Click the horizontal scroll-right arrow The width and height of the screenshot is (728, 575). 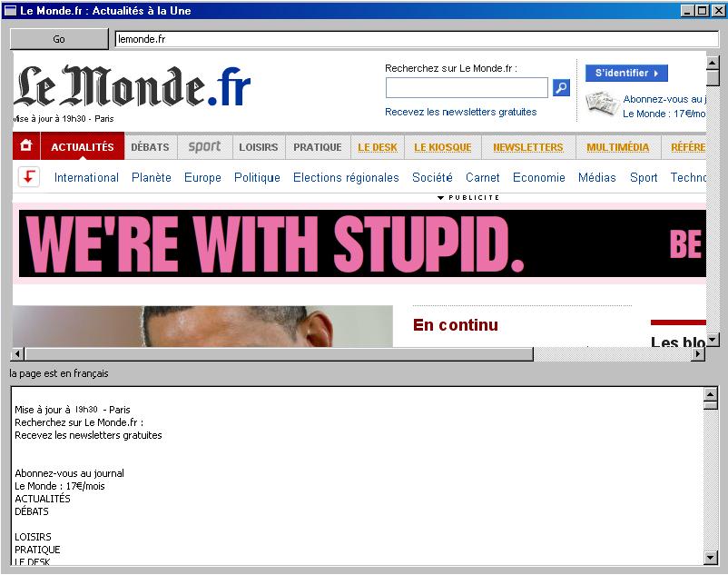(x=698, y=354)
